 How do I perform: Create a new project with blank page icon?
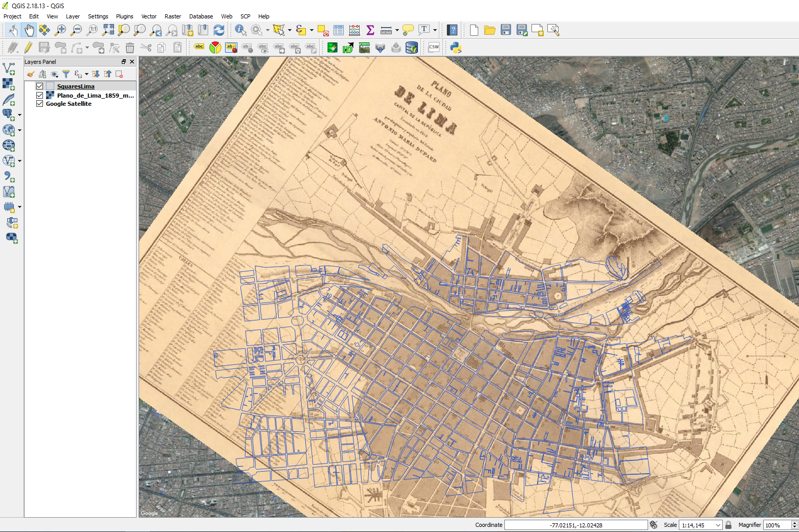point(474,30)
